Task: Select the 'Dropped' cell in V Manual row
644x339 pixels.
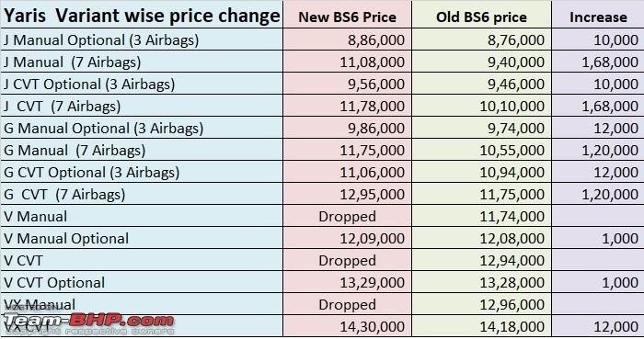Action: pos(347,217)
